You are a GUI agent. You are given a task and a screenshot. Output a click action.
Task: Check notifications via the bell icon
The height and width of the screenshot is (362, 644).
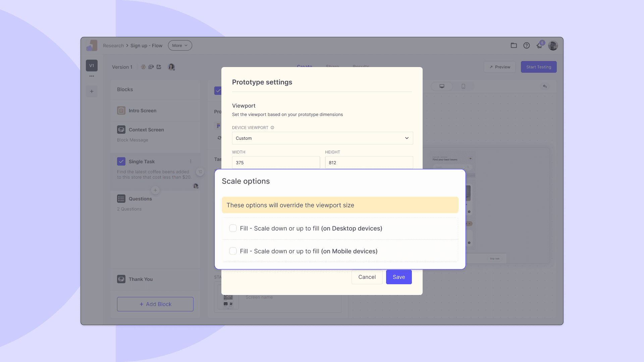(x=539, y=45)
